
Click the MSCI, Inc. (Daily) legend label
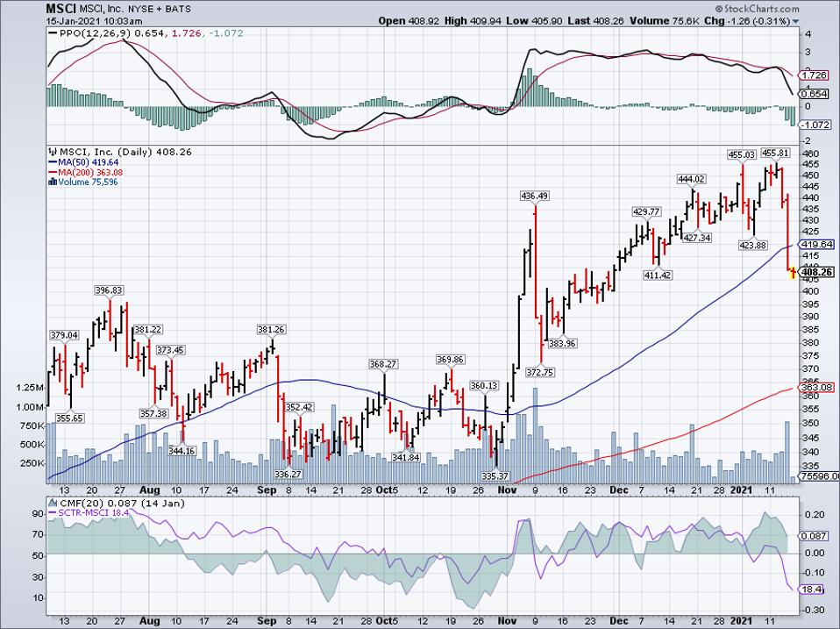click(x=125, y=152)
